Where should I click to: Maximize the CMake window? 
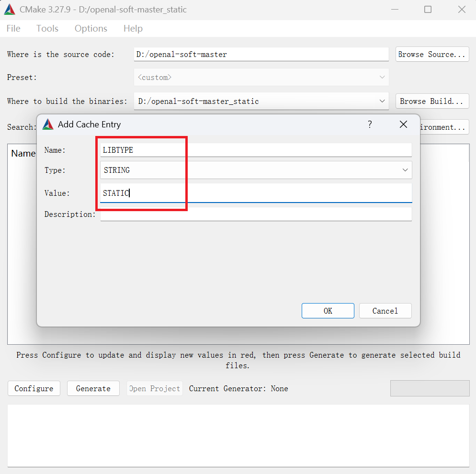(x=428, y=10)
